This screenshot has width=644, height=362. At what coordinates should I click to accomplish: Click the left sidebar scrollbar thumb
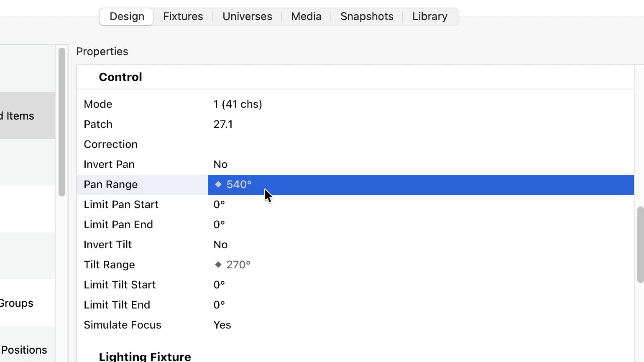[x=62, y=121]
